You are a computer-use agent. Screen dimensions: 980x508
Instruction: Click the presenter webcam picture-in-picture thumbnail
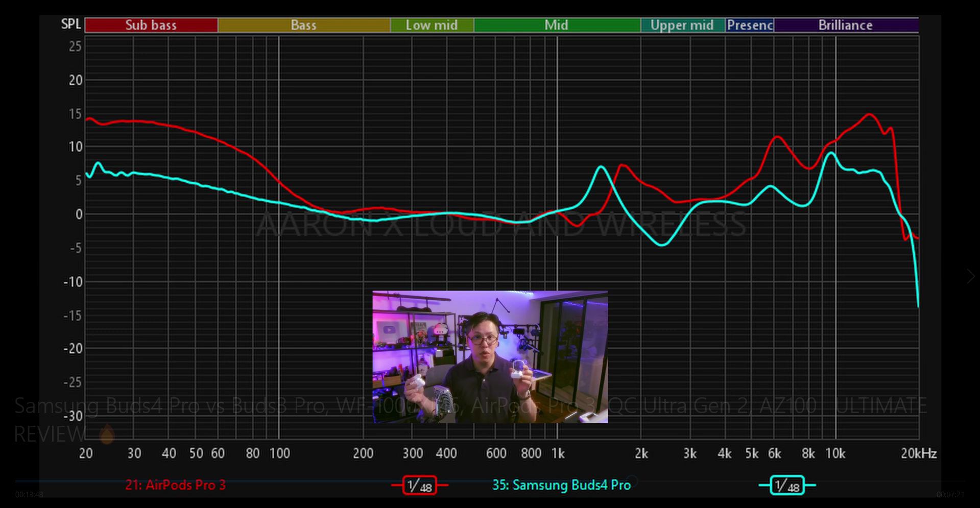490,357
